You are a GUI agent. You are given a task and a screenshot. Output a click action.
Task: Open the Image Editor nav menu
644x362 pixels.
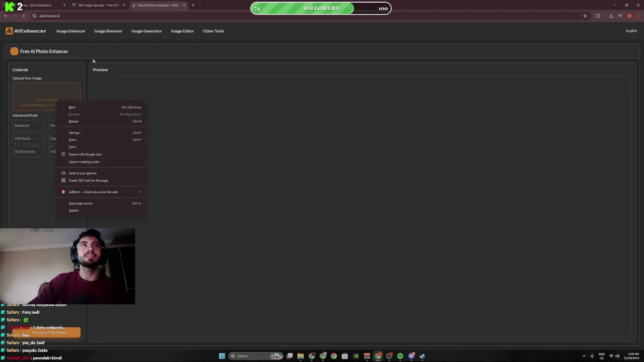pyautogui.click(x=182, y=31)
